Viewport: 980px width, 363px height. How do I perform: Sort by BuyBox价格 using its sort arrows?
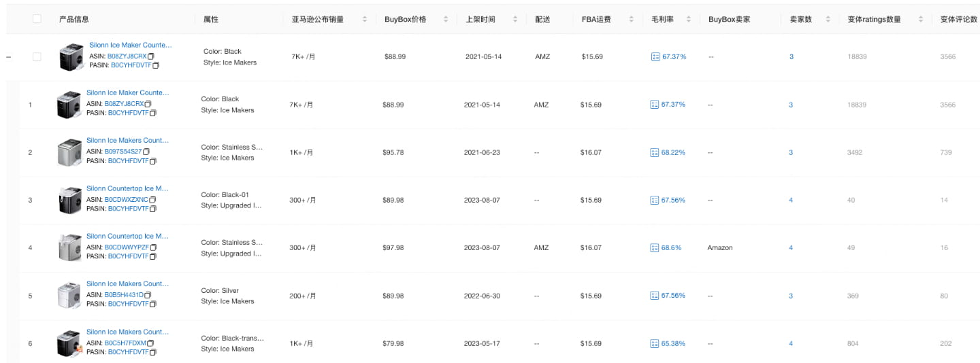click(446, 20)
